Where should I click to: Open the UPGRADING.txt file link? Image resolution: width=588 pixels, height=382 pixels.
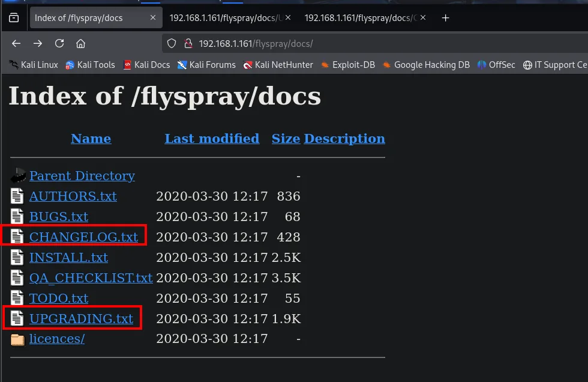pos(82,318)
